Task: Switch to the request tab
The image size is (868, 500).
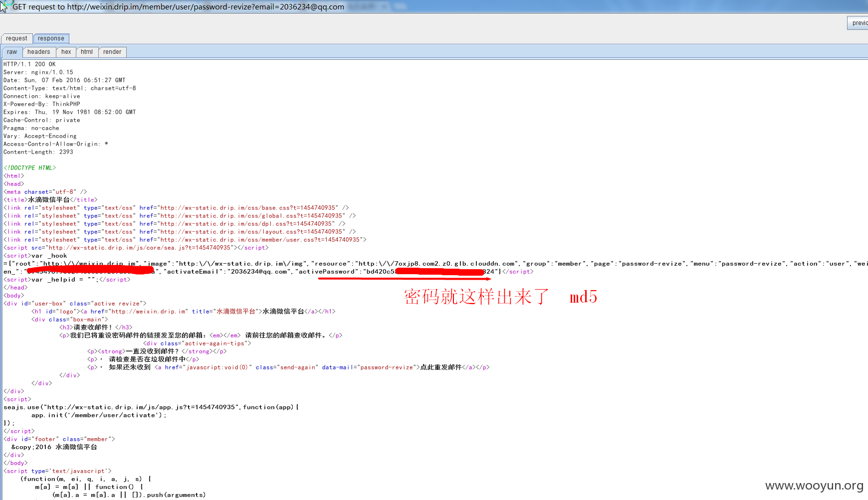Action: (x=16, y=38)
